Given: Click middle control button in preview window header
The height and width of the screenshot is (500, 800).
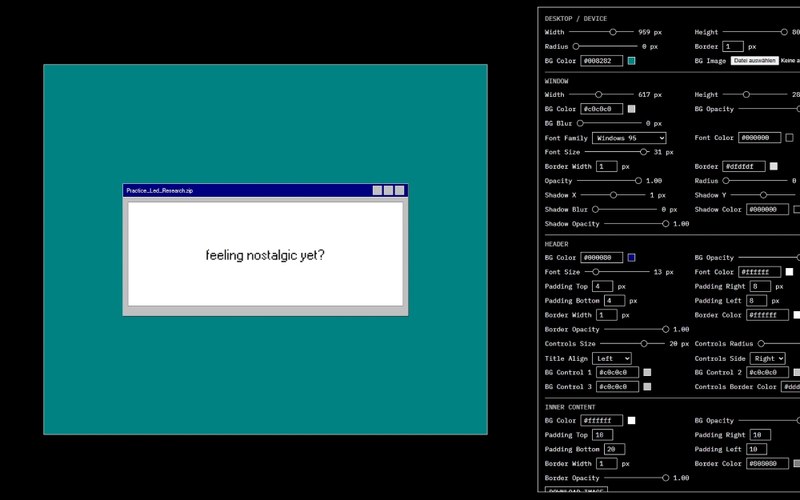Looking at the screenshot, I should click(x=388, y=190).
